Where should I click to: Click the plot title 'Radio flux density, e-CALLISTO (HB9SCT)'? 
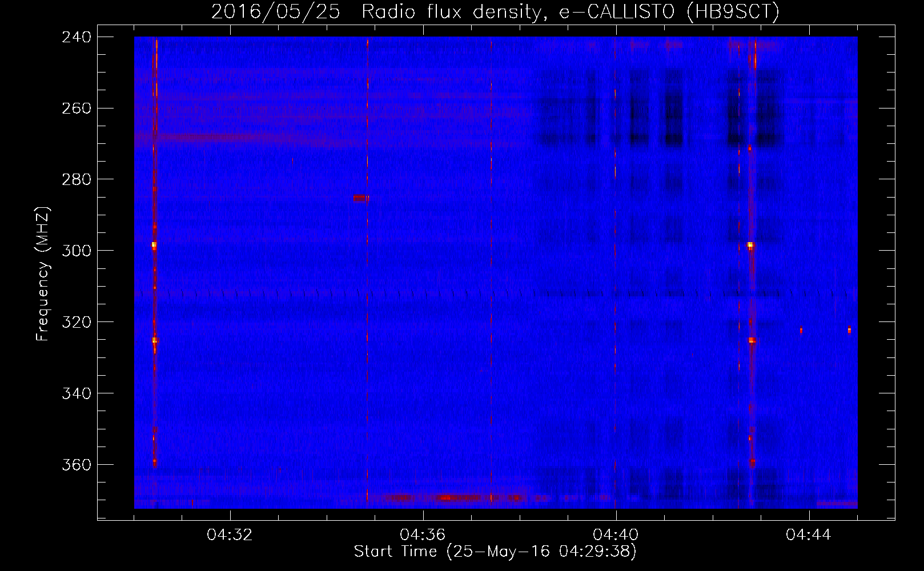coord(571,11)
